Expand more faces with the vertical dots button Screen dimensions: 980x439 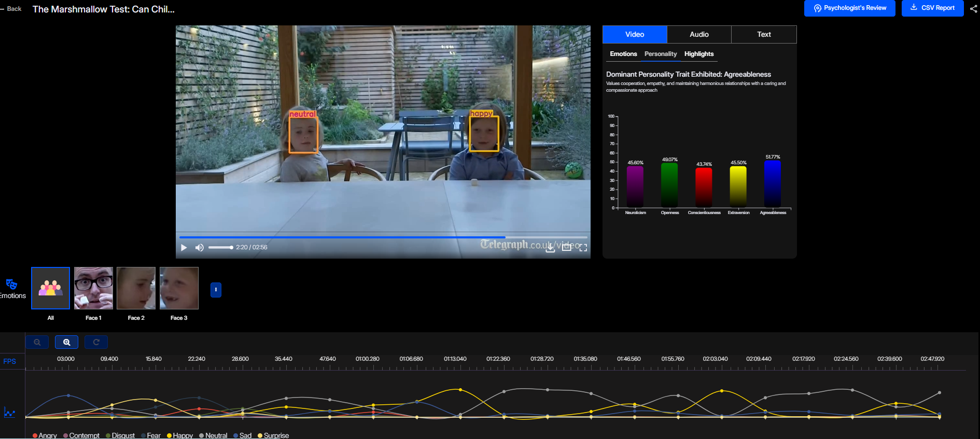coord(216,290)
